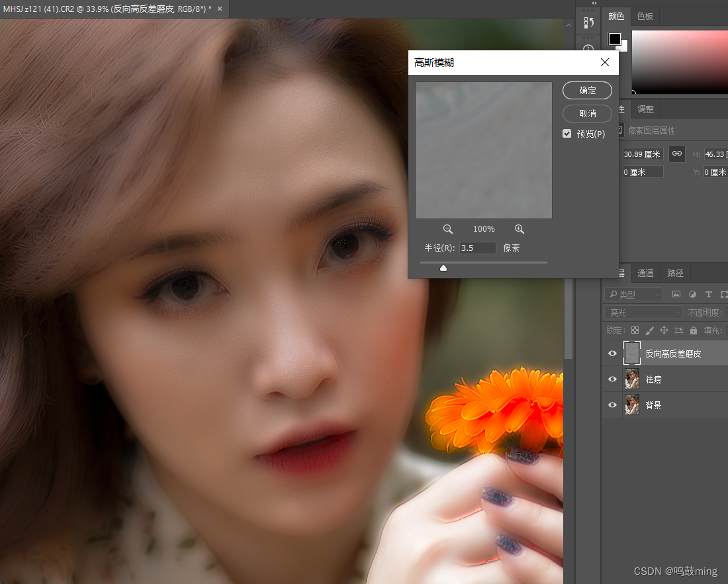Click the width 30.89 厘米 field

(x=643, y=154)
